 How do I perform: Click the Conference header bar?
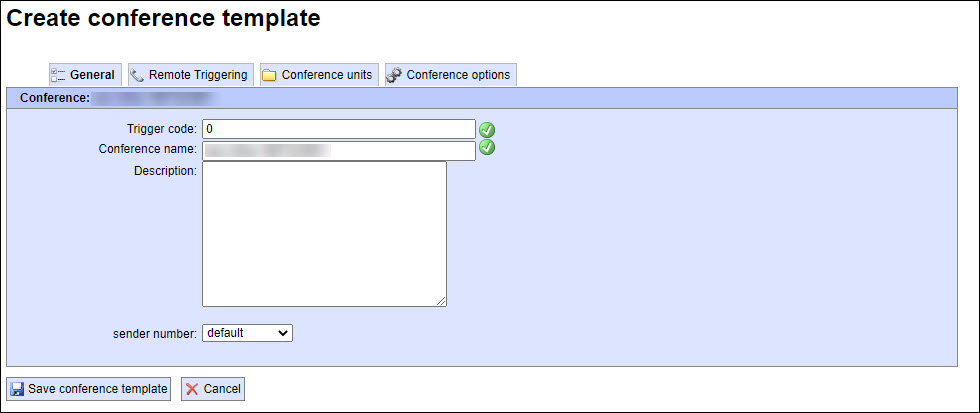point(482,98)
